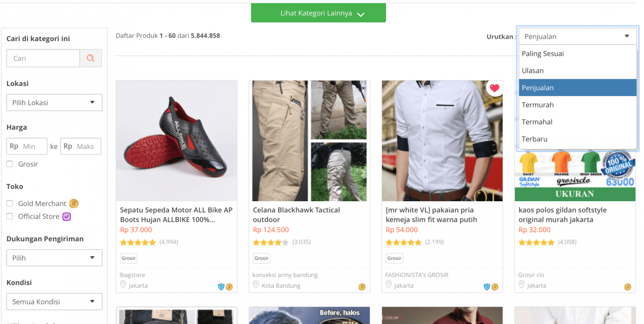Click the blue shield badge on the FASHIONISTA's GROSIR card
Image resolution: width=644 pixels, height=324 pixels.
click(x=487, y=287)
